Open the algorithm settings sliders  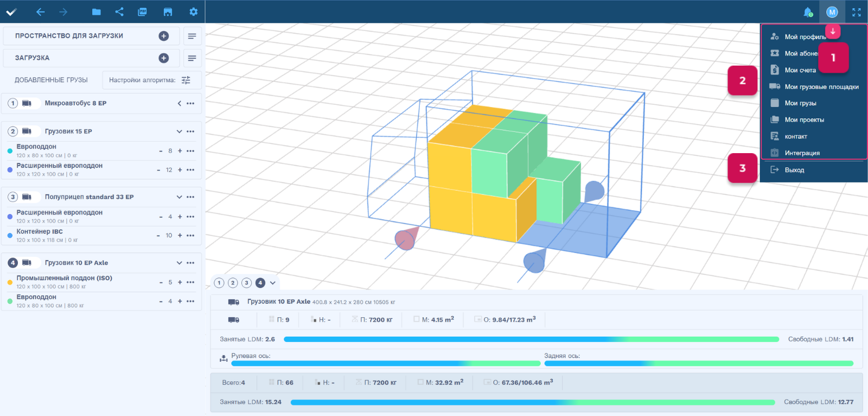pos(186,80)
